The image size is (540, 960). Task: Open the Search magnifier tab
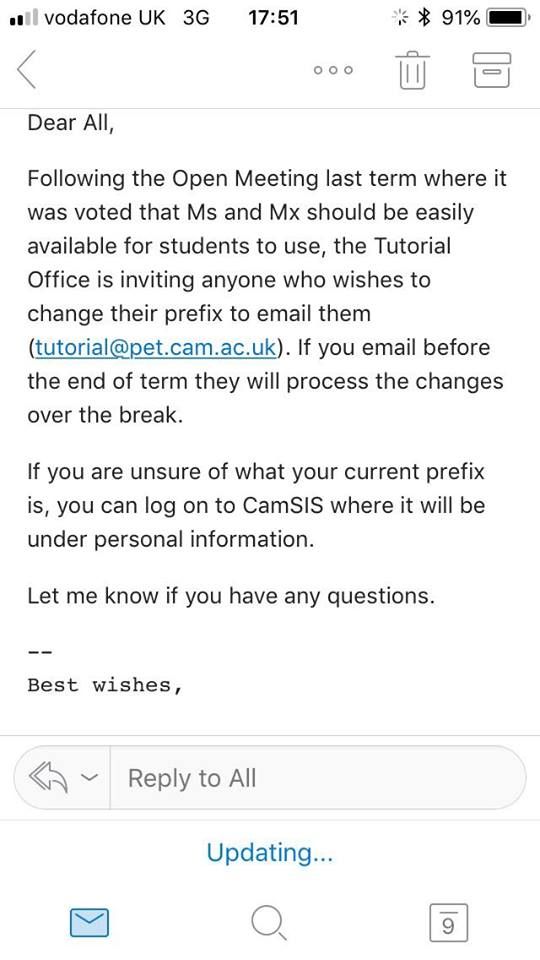(268, 923)
